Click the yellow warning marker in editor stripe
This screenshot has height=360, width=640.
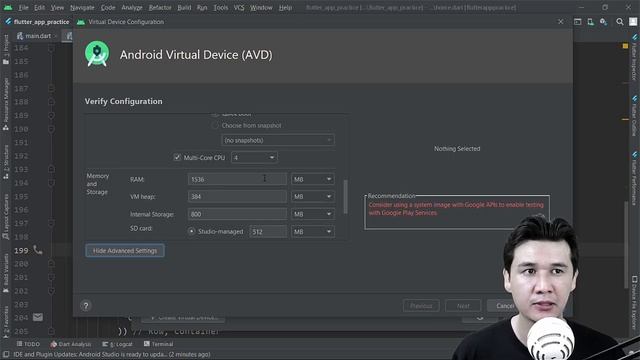tap(625, 46)
